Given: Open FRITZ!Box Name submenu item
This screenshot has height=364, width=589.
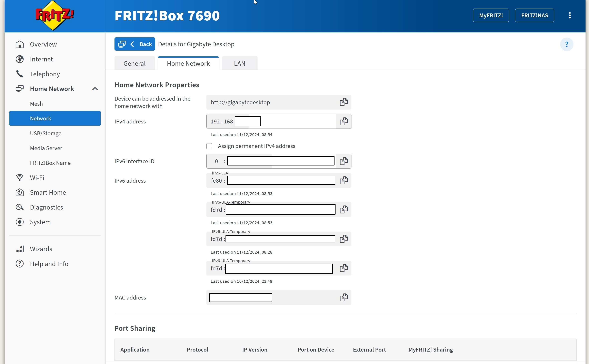Looking at the screenshot, I should (x=50, y=163).
